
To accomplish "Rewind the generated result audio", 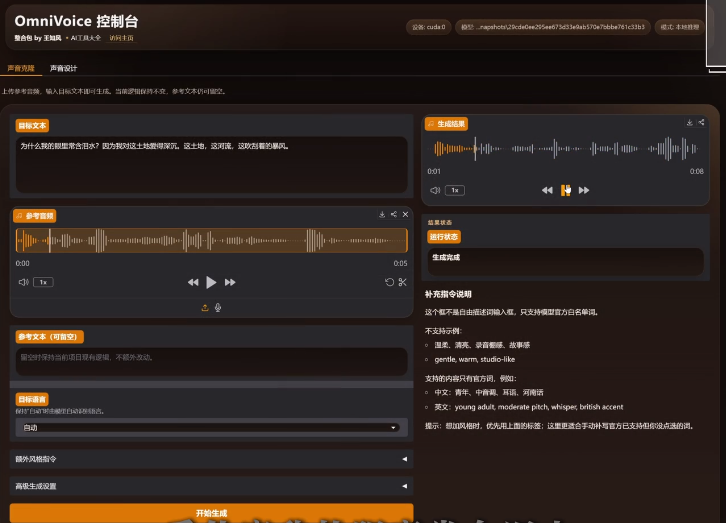I will (547, 190).
